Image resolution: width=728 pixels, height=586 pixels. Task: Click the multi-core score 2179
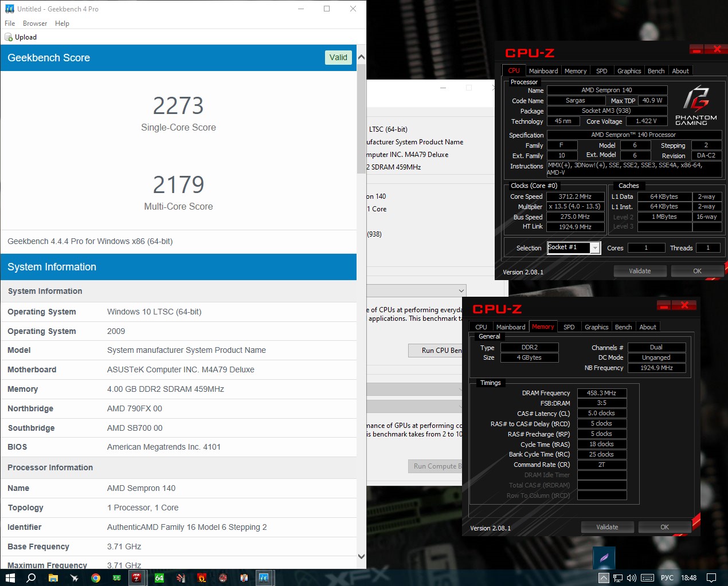pos(178,185)
